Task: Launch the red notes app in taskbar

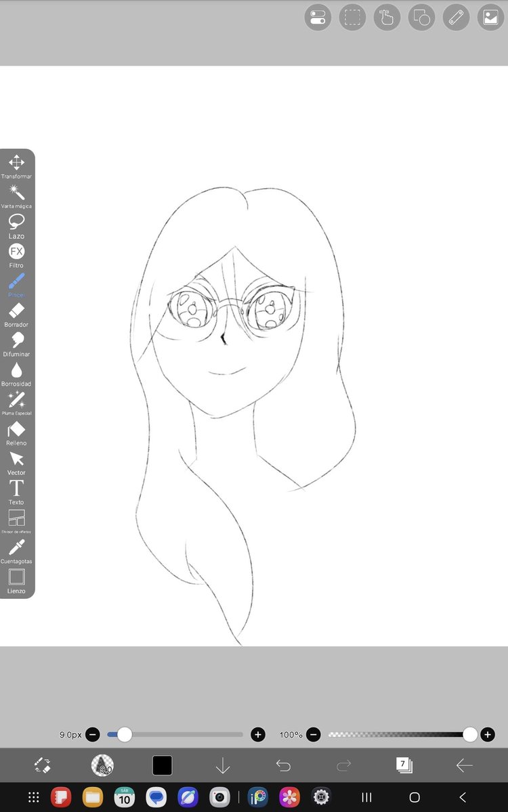Action: [x=61, y=797]
